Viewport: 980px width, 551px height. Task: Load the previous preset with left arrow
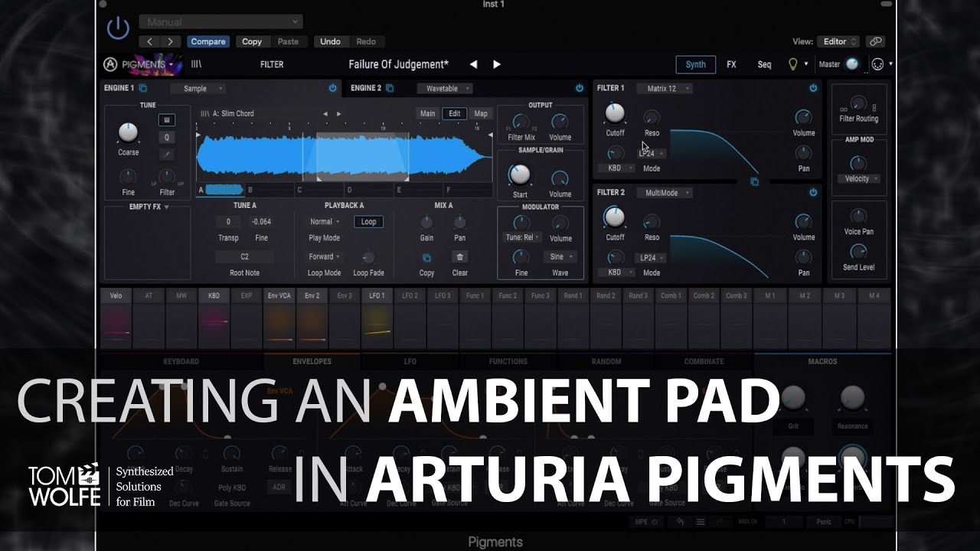473,64
